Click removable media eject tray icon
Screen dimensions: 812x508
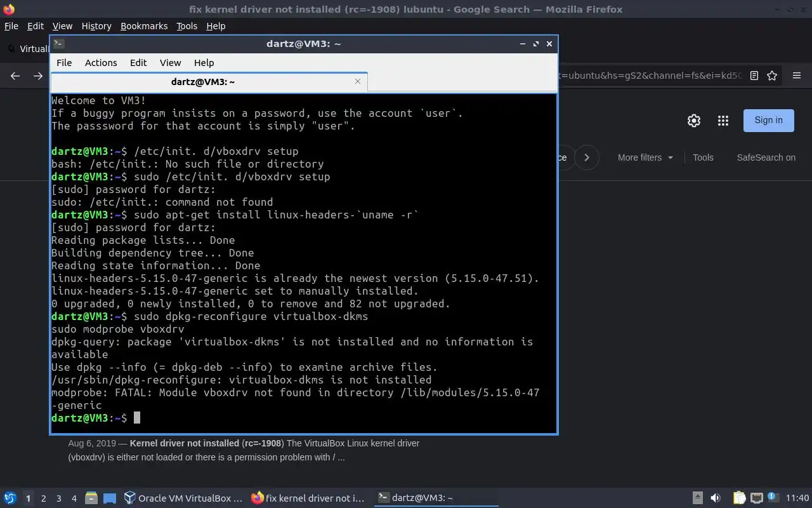click(x=697, y=498)
